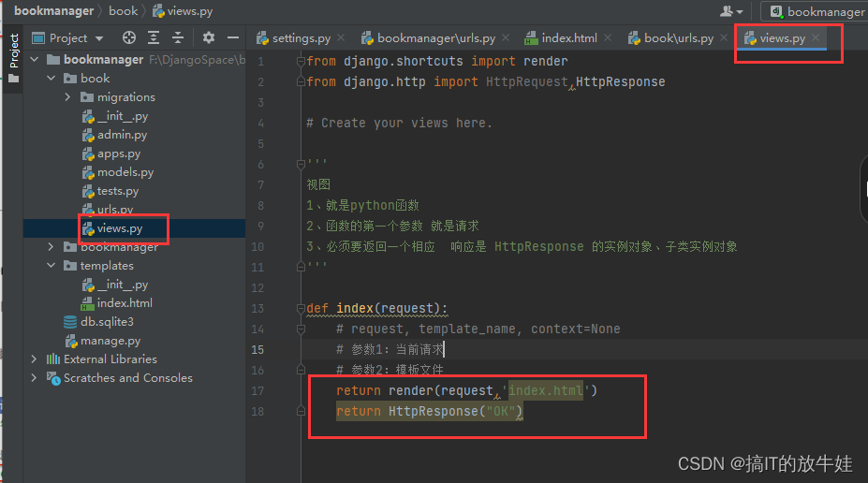Open db.sqlite3 database file
This screenshot has height=483, width=868.
(98, 321)
